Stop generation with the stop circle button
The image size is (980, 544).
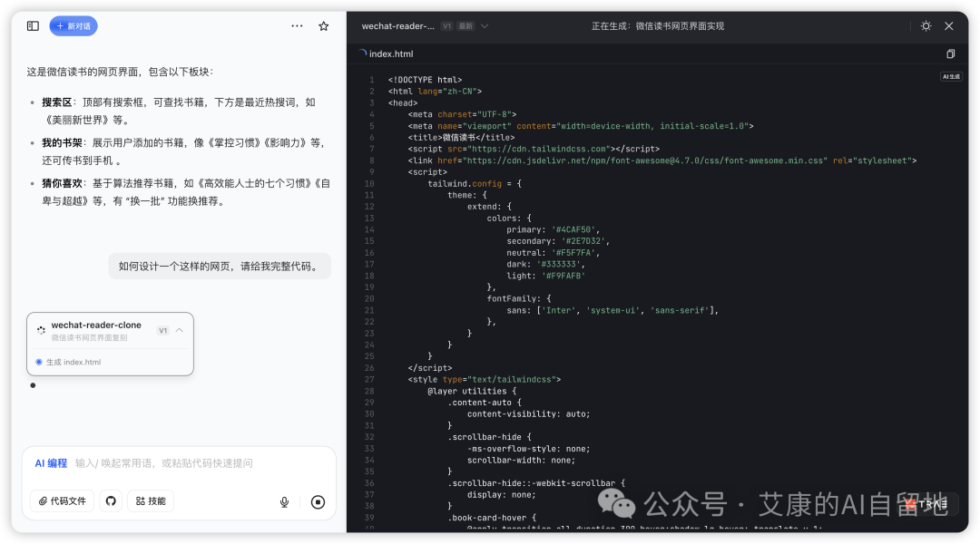point(318,502)
